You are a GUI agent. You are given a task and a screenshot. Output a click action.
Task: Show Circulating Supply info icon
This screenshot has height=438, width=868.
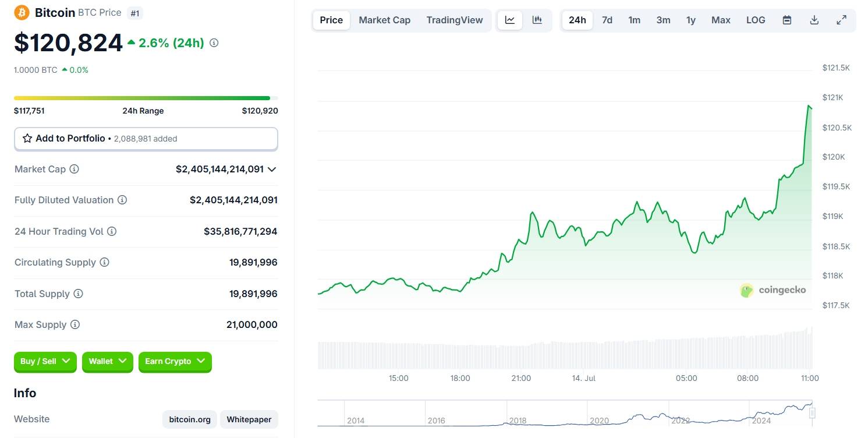[x=104, y=262]
